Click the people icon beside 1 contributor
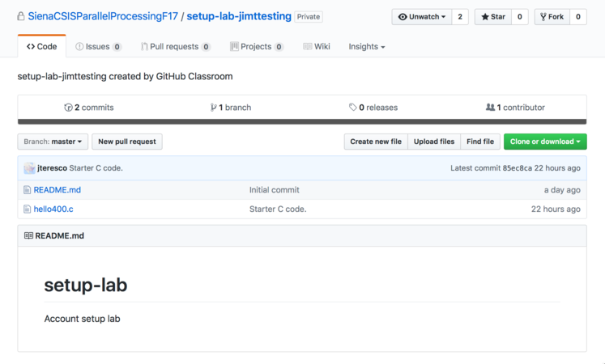 [490, 107]
